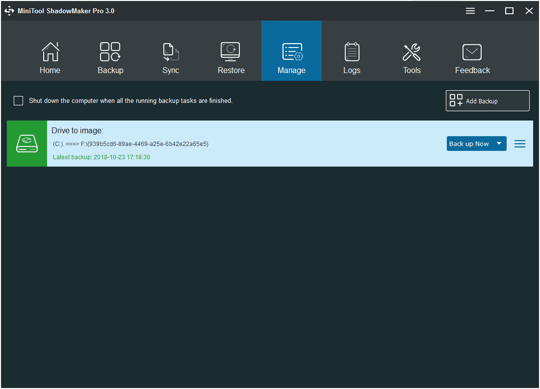Click the Add Backup button
This screenshot has height=389, width=540.
click(487, 101)
